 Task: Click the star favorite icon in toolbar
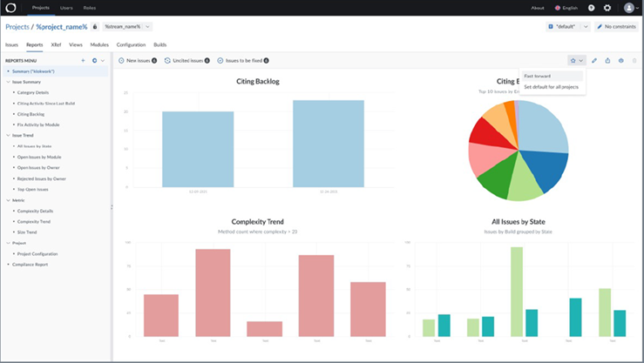tap(573, 61)
